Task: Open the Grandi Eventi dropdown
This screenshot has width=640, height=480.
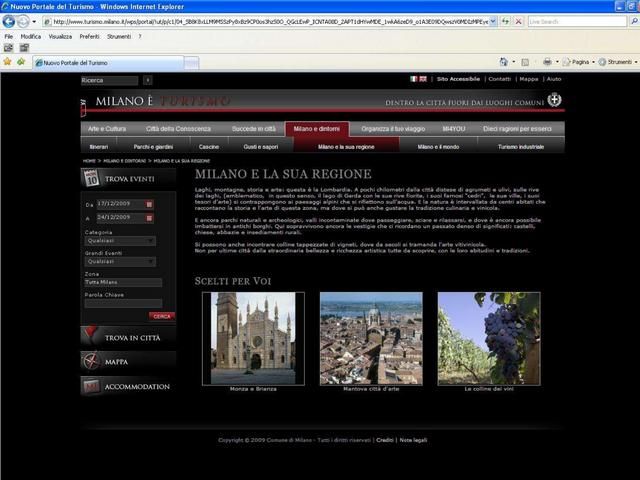Action: point(120,262)
